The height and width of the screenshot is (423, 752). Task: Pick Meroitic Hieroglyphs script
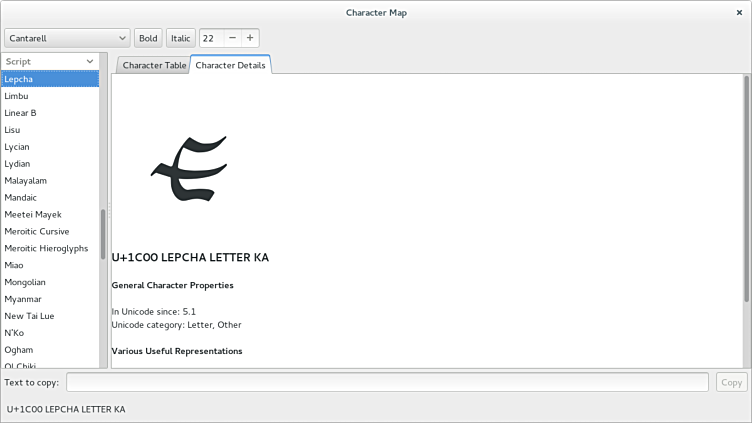46,248
